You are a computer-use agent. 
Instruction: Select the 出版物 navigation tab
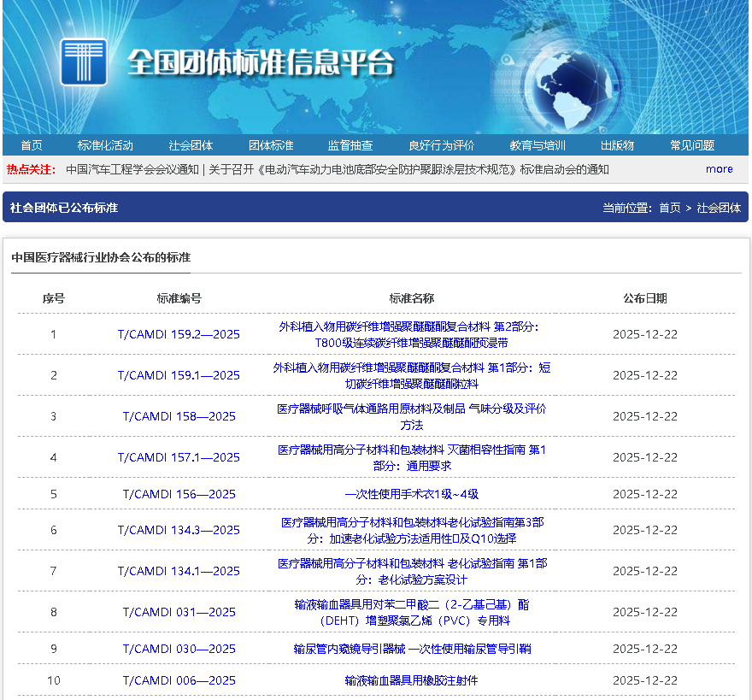[617, 145]
